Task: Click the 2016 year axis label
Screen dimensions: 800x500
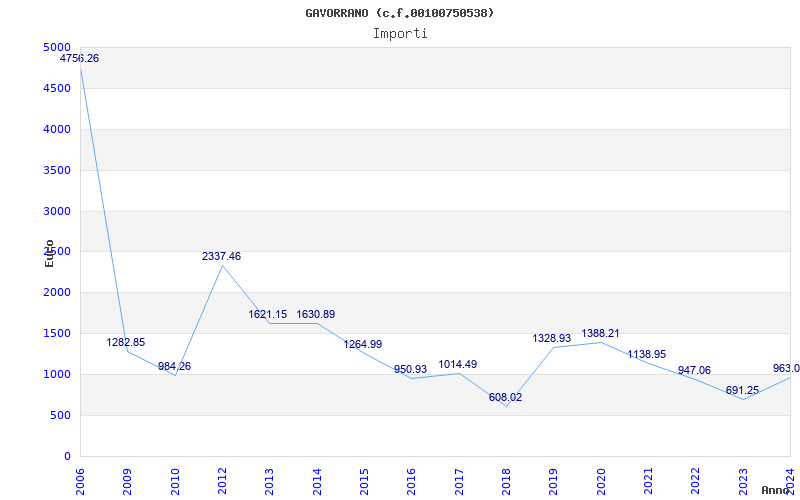Action: point(412,481)
